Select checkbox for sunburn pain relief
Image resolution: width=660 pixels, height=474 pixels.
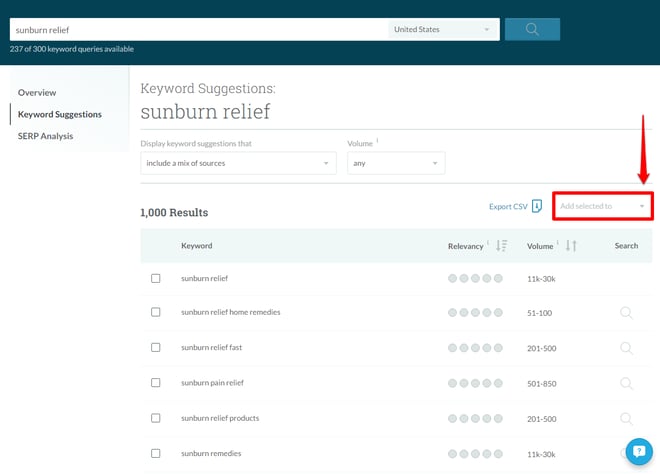pyautogui.click(x=156, y=383)
